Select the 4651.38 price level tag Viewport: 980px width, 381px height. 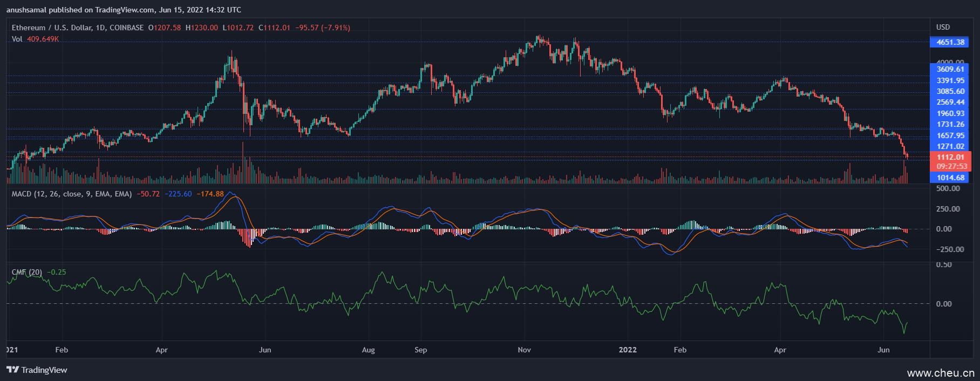click(950, 42)
